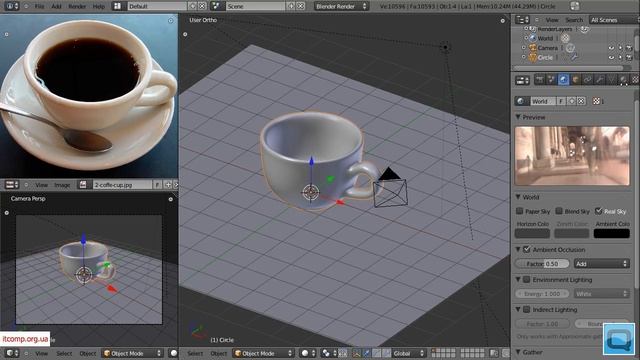Click the 2-coffe-cup.jpg image name field
This screenshot has width=640, height=360.
(122, 185)
